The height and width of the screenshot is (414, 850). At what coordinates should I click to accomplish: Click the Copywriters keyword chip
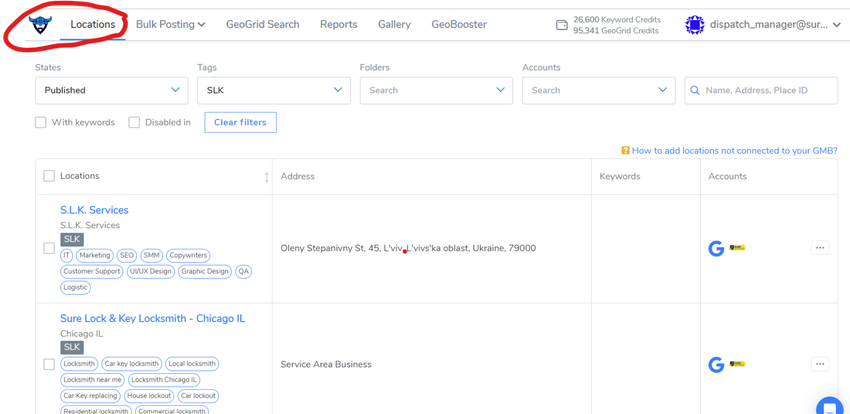[x=188, y=255]
